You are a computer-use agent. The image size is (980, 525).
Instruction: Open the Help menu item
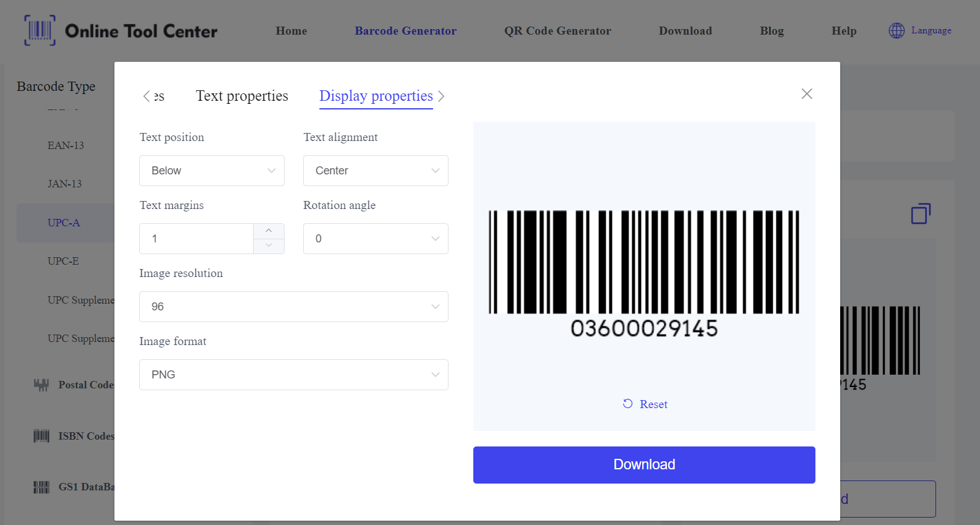point(844,31)
